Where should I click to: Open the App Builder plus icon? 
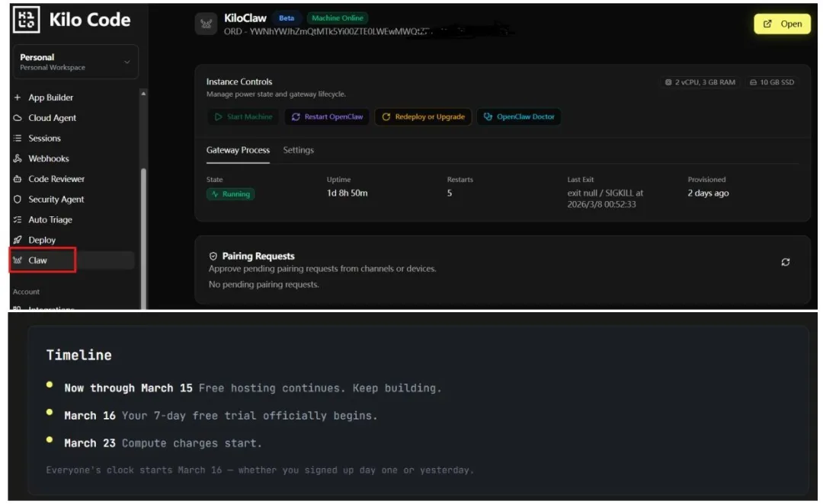pyautogui.click(x=18, y=97)
